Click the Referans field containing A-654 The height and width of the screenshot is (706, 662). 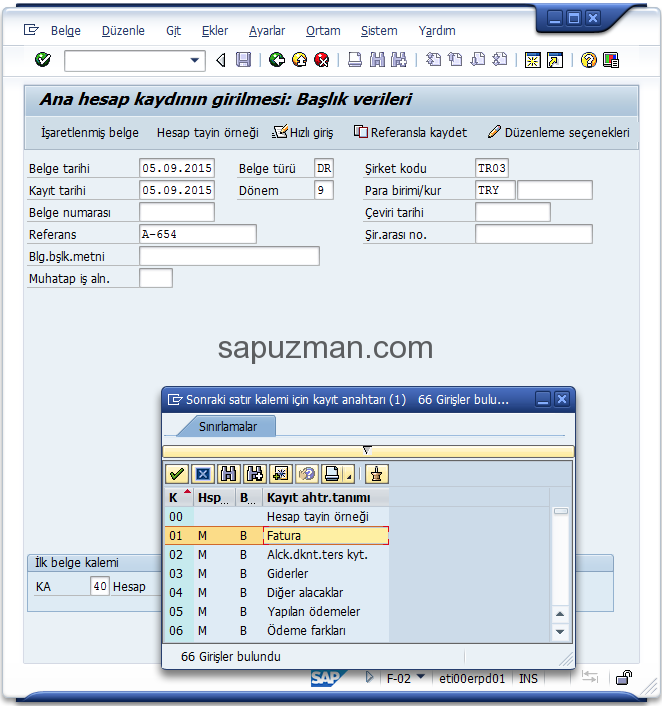[198, 234]
